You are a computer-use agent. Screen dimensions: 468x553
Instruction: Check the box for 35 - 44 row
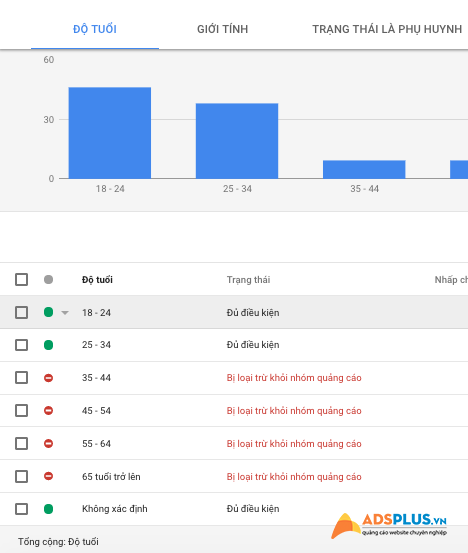[22, 378]
